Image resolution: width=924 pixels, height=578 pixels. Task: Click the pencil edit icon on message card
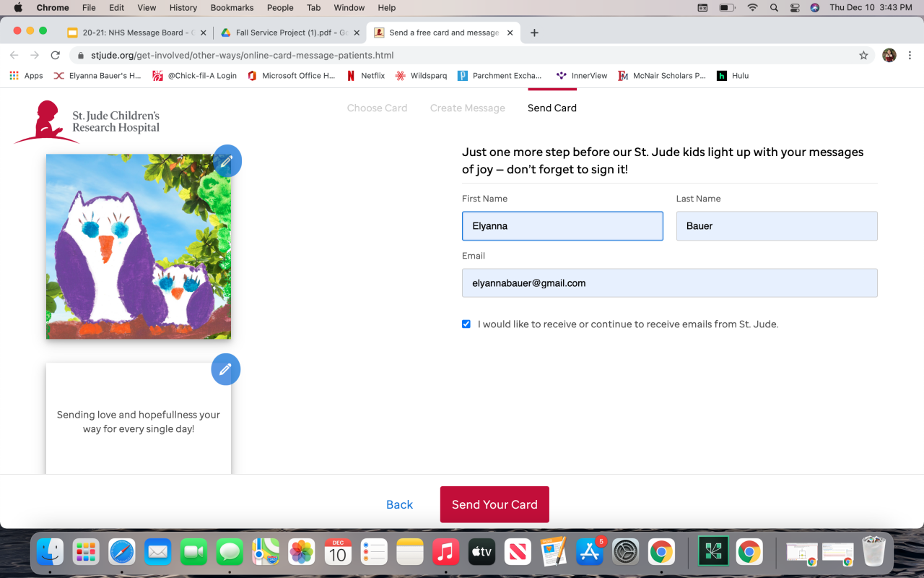225,369
